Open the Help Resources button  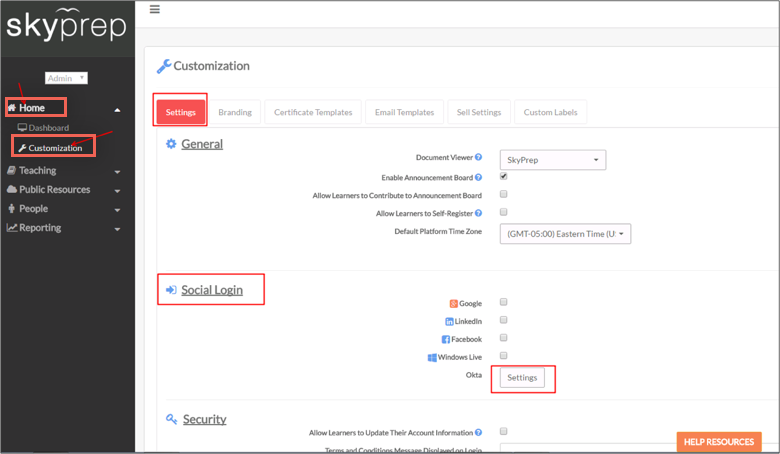pyautogui.click(x=719, y=442)
